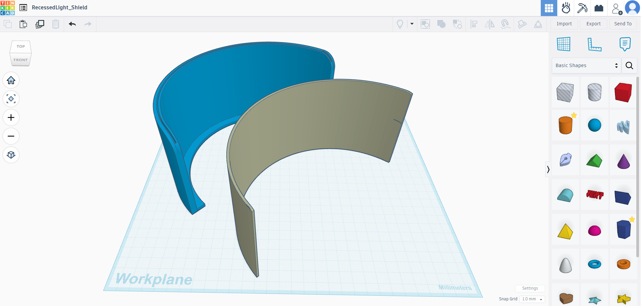
Task: Click the Tinkercad logo
Action: point(8,8)
